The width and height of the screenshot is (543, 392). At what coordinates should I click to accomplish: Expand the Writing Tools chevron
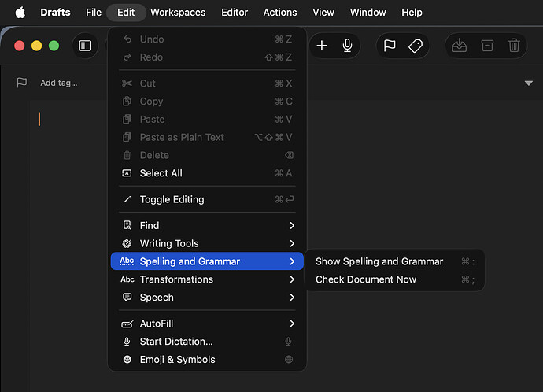[292, 243]
